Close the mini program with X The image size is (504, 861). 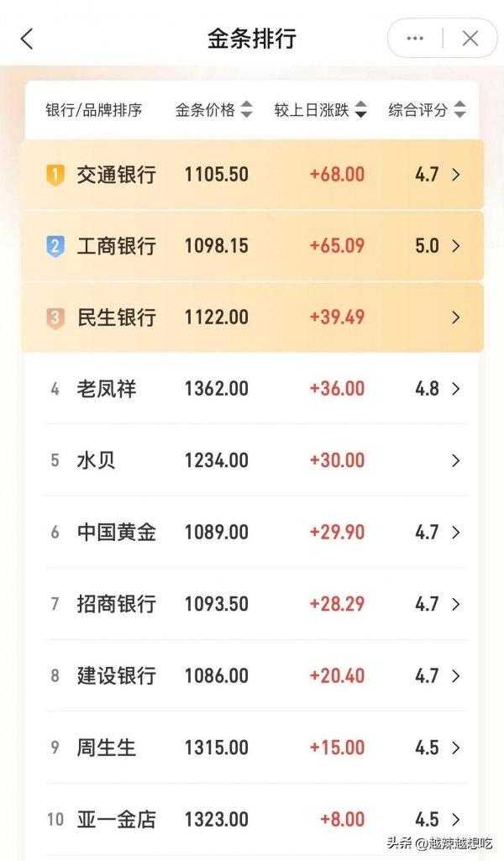pos(470,39)
